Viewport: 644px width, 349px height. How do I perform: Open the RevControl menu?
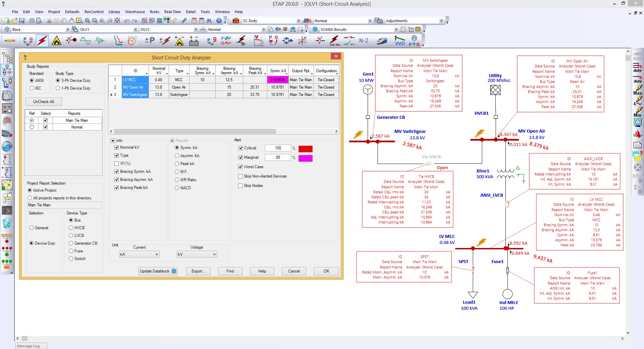pos(94,12)
